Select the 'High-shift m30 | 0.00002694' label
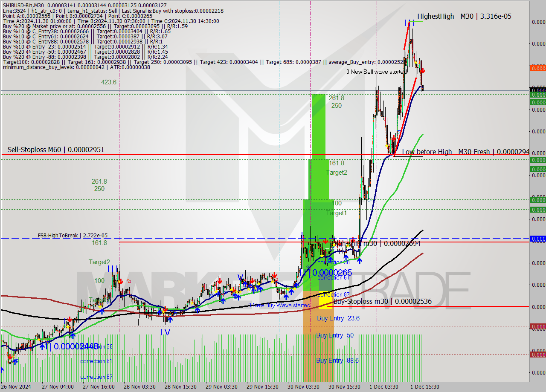 (375, 243)
